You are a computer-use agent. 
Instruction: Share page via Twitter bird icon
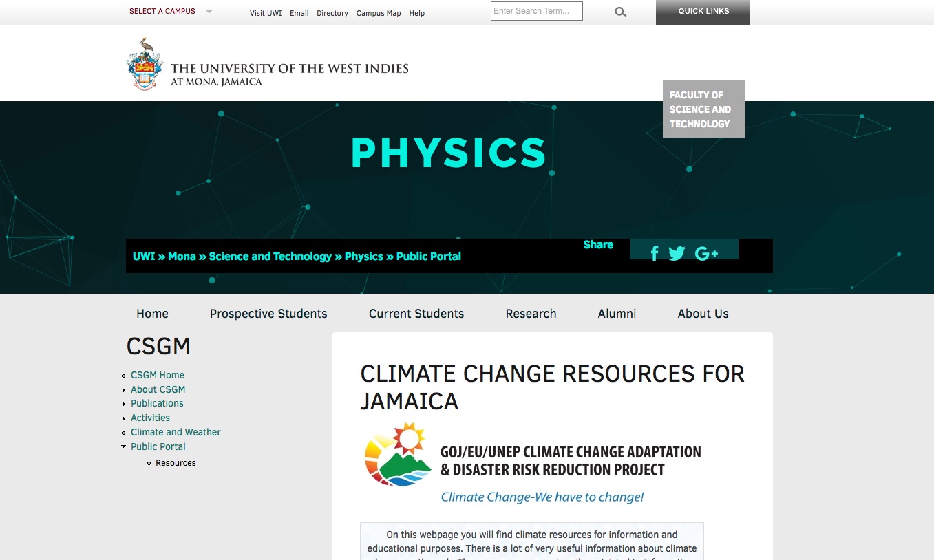pyautogui.click(x=677, y=253)
